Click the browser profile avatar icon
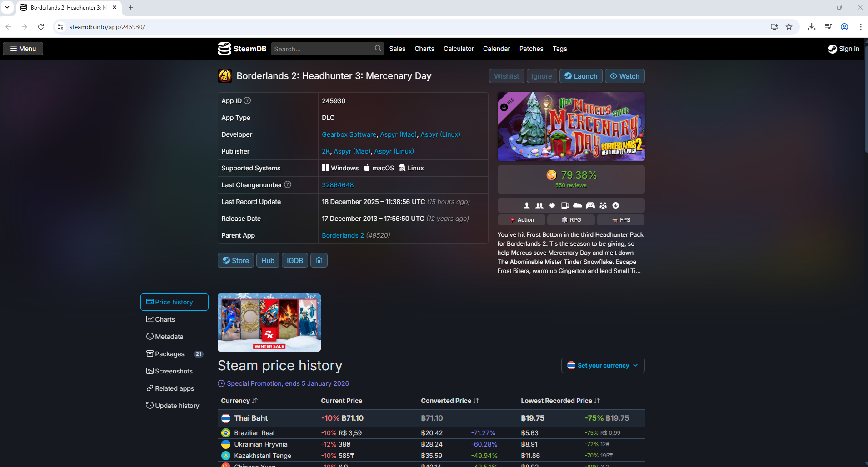The height and width of the screenshot is (467, 868). click(844, 27)
